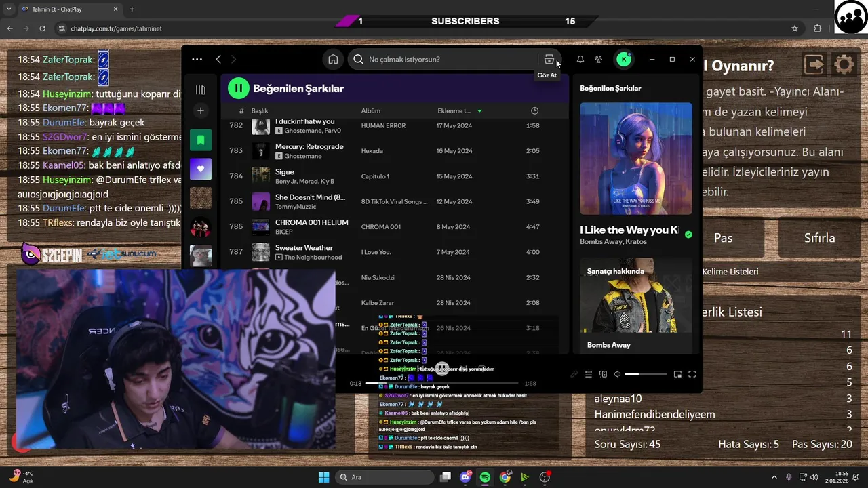The height and width of the screenshot is (488, 868).
Task: Open the leopard-pattern playlist in sidebar
Action: tap(201, 198)
